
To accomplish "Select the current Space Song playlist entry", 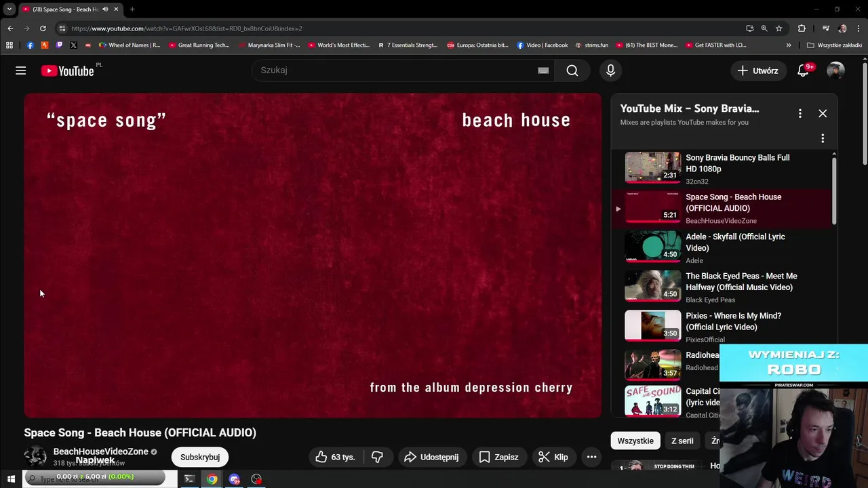I will [x=721, y=208].
